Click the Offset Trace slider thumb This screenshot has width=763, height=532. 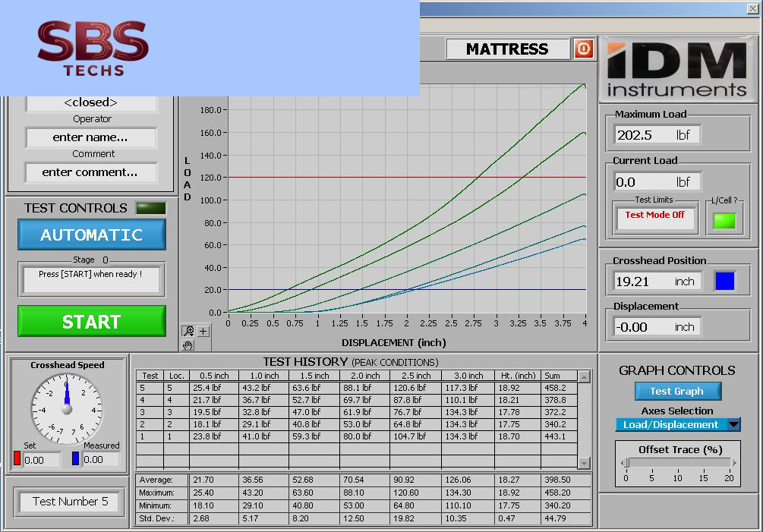pos(627,462)
